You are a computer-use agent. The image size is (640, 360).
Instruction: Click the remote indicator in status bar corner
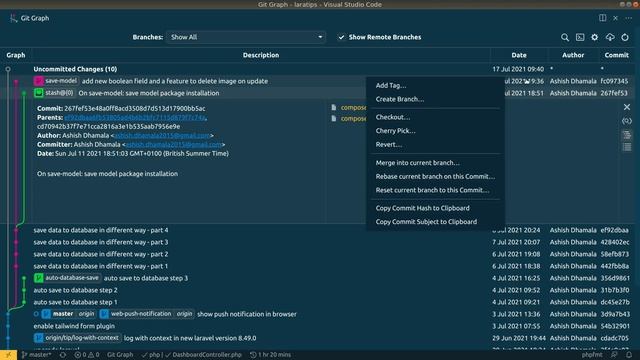pos(8,355)
